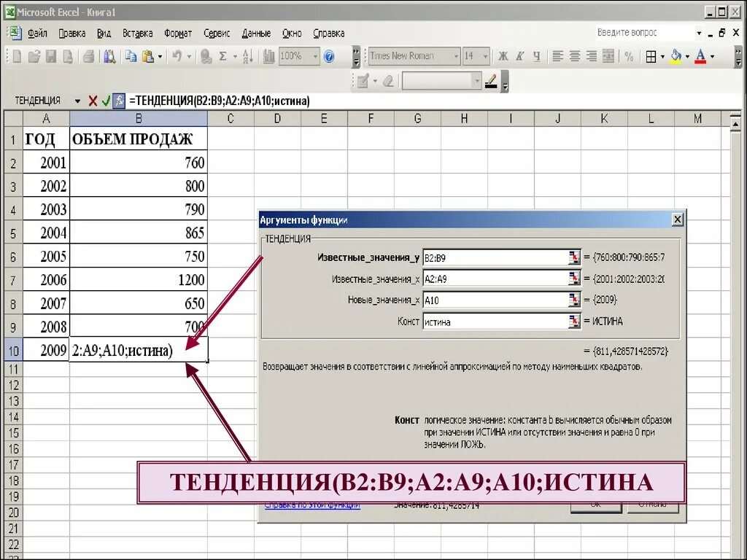Click the Borders icon
Viewport: 747px width, 560px height.
point(651,57)
